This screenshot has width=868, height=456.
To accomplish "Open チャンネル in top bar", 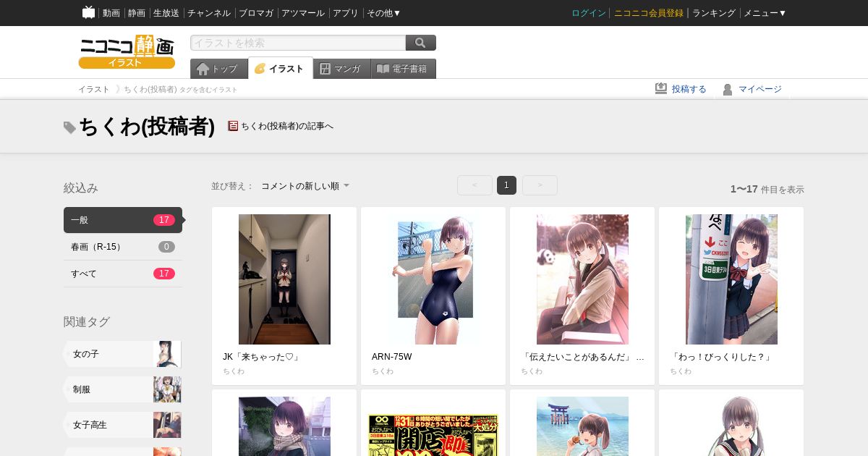I will point(209,13).
